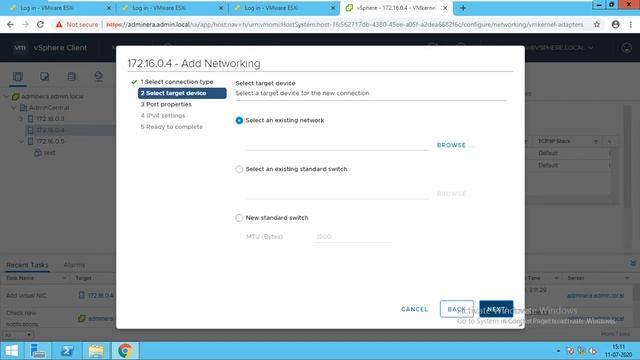This screenshot has width=640, height=360.
Task: Click MTU (Bytes) value field
Action: [351, 237]
